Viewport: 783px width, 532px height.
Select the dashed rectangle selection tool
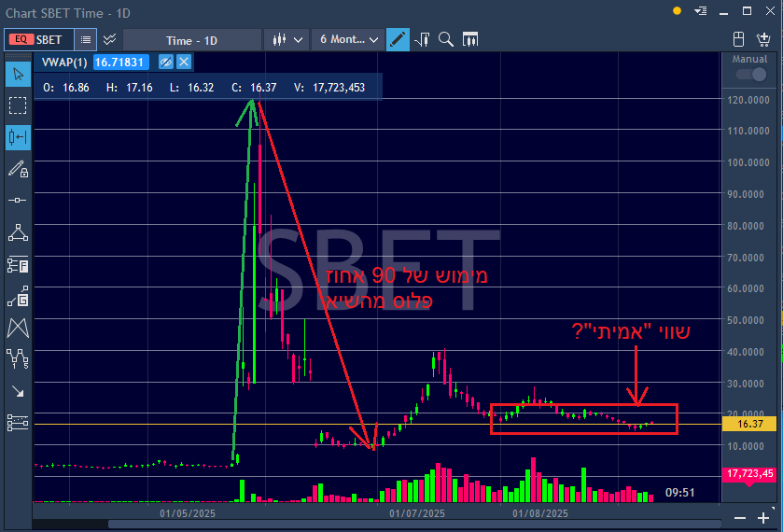18,105
